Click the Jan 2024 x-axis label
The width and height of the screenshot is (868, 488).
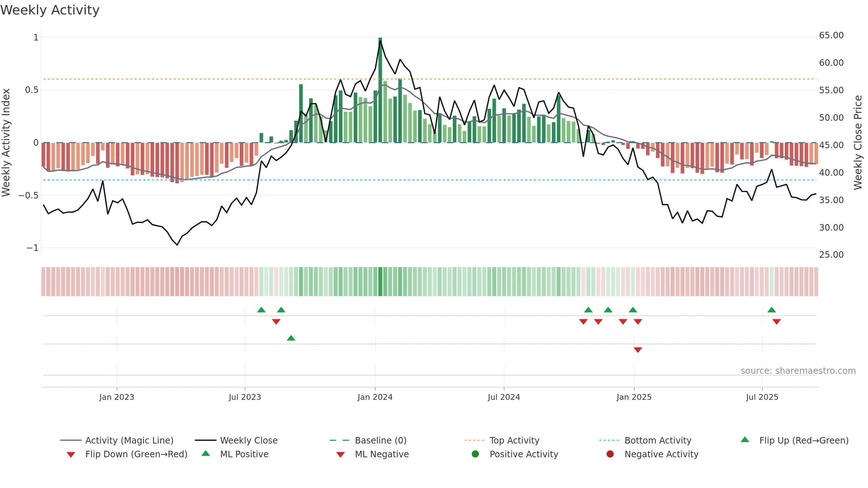[x=375, y=397]
